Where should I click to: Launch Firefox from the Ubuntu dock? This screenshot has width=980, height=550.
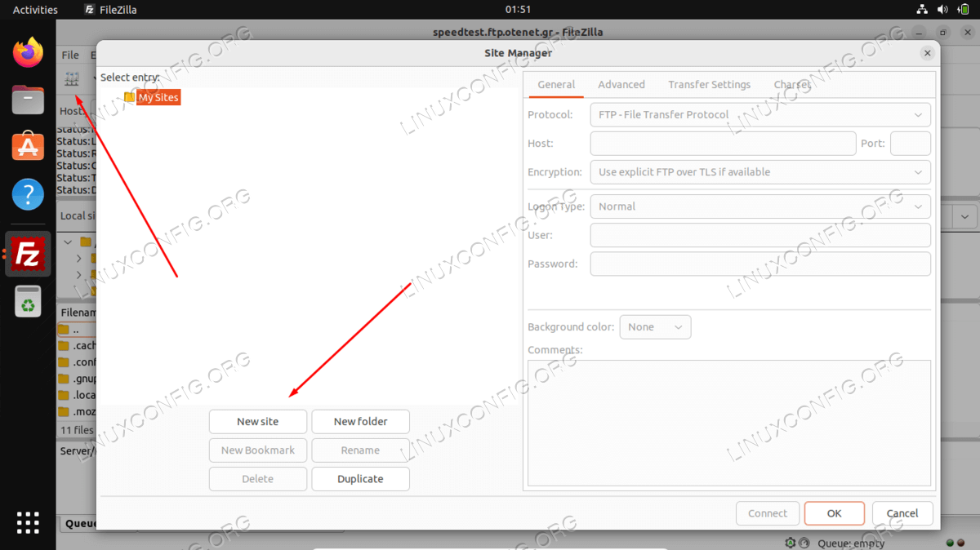[x=29, y=54]
